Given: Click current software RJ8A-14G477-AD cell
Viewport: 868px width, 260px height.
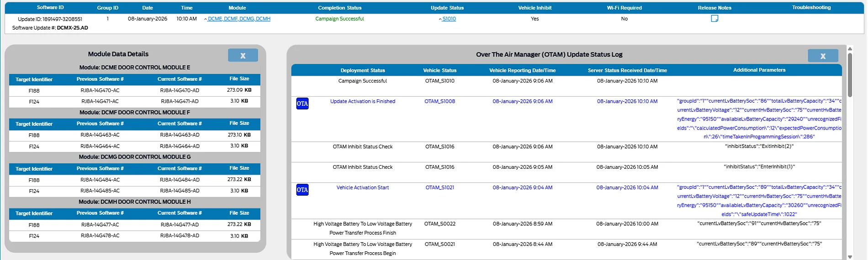Looking at the screenshot, I should pyautogui.click(x=180, y=225).
